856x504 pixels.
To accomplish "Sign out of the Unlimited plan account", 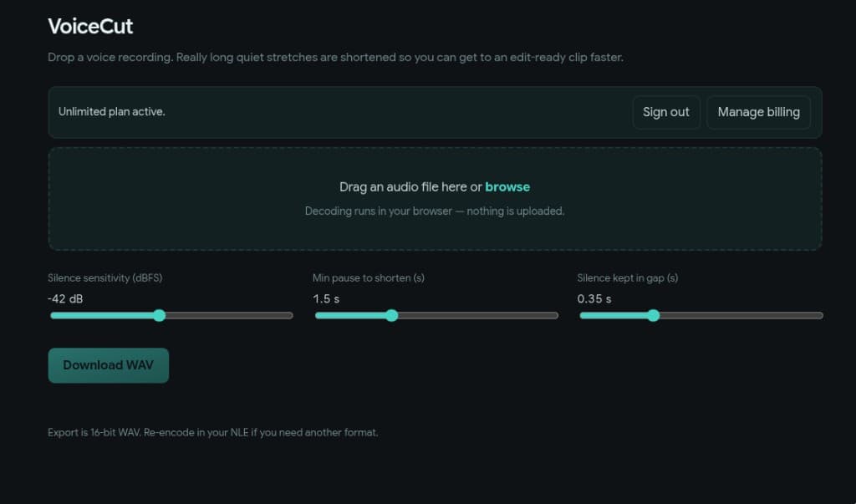I will point(666,112).
